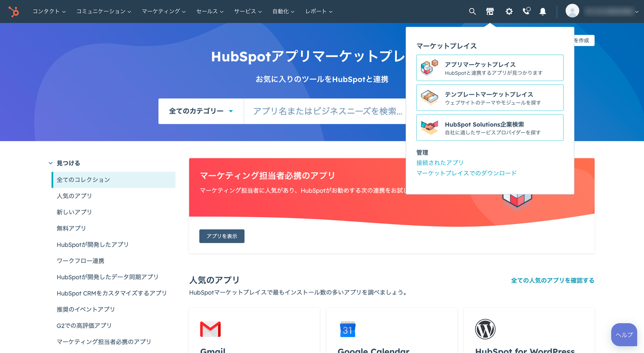644x353 pixels.
Task: Open the マーケティング menu
Action: [x=164, y=11]
